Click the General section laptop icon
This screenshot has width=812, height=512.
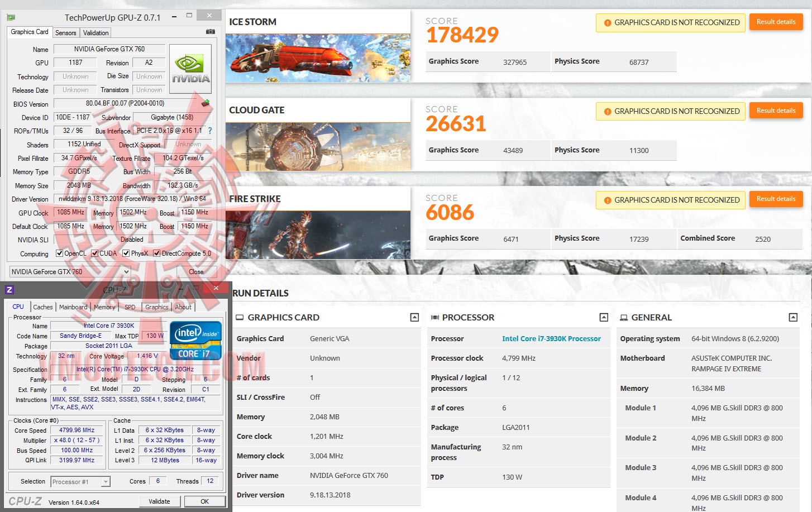click(x=624, y=318)
